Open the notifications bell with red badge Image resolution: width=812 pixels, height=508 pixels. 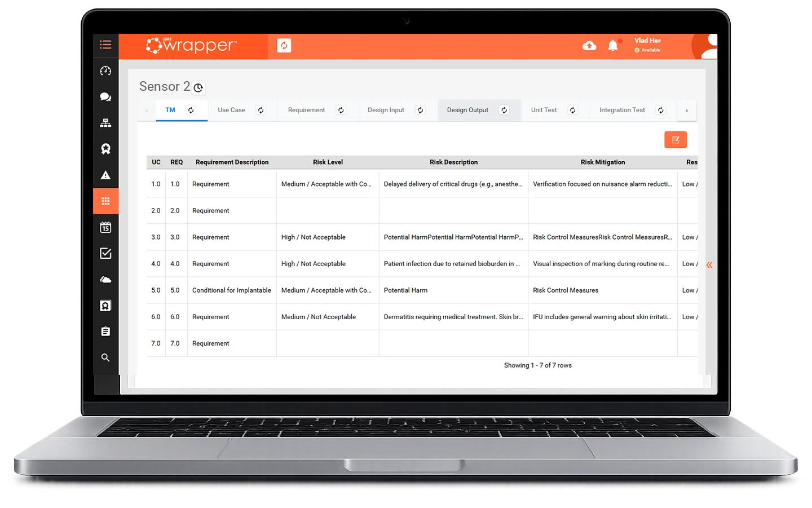[x=614, y=45]
